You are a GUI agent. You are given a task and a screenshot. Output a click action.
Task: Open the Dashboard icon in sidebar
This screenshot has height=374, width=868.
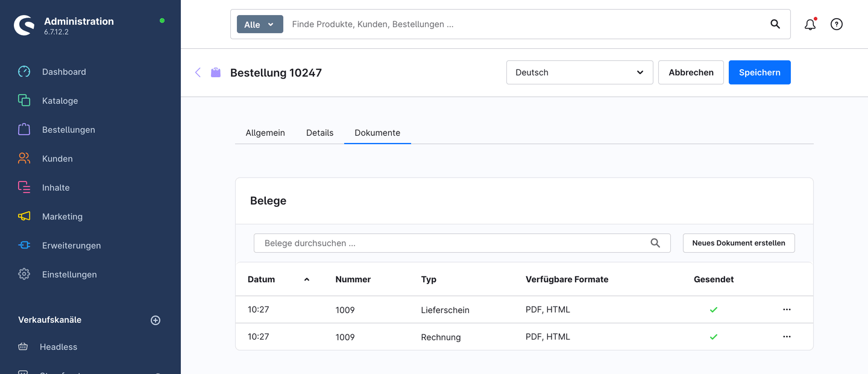24,72
